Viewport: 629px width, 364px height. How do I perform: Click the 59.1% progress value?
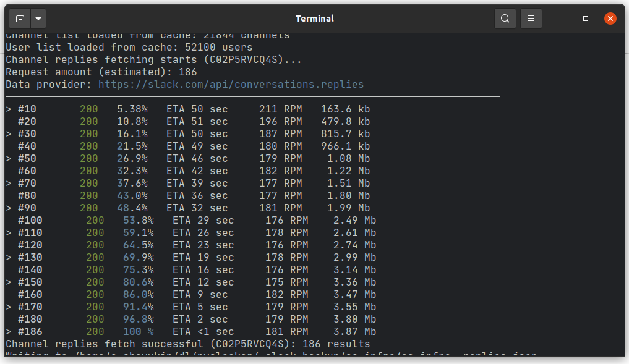tap(139, 233)
